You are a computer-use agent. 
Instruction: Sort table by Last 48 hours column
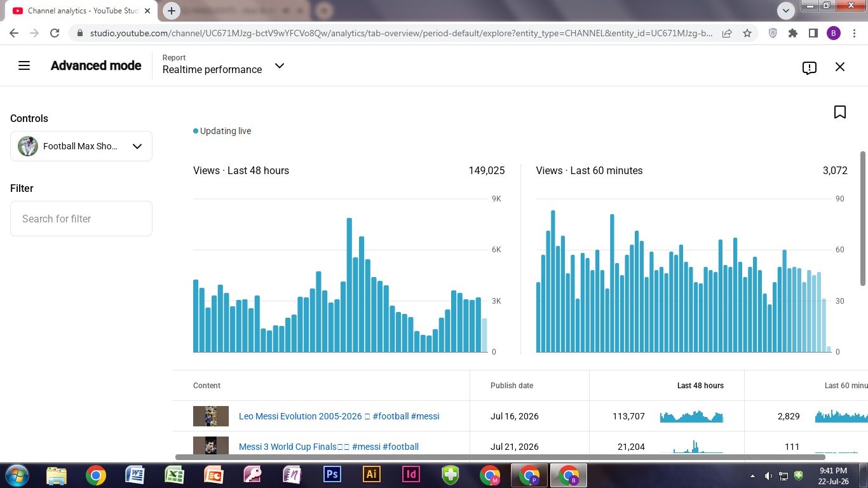pyautogui.click(x=700, y=386)
